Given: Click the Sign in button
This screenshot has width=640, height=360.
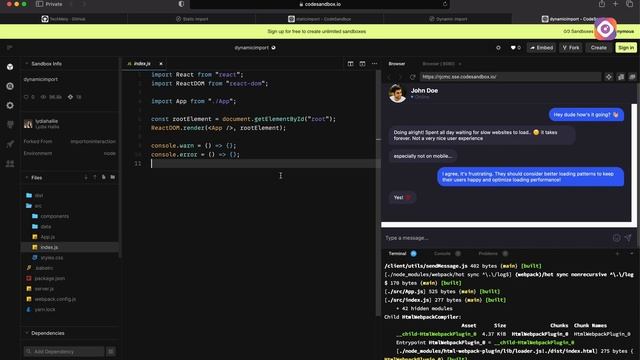Looking at the screenshot, I should pyautogui.click(x=626, y=48).
